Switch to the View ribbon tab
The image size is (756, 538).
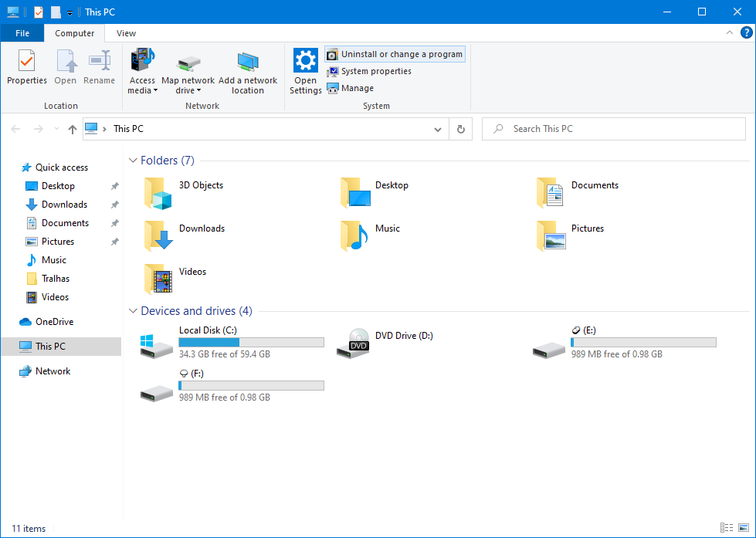click(126, 33)
